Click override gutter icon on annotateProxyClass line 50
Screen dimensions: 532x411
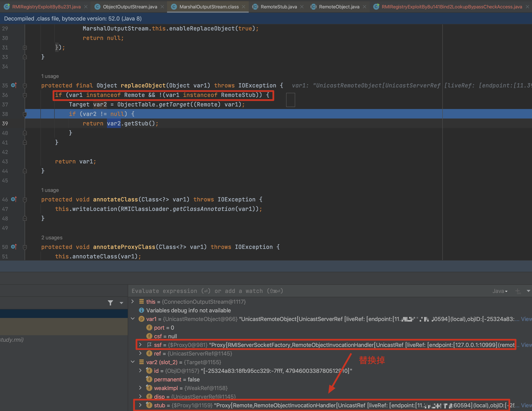[x=14, y=247]
